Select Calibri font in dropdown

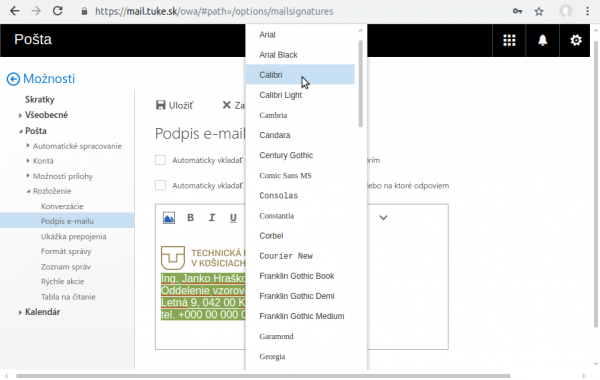pyautogui.click(x=300, y=75)
